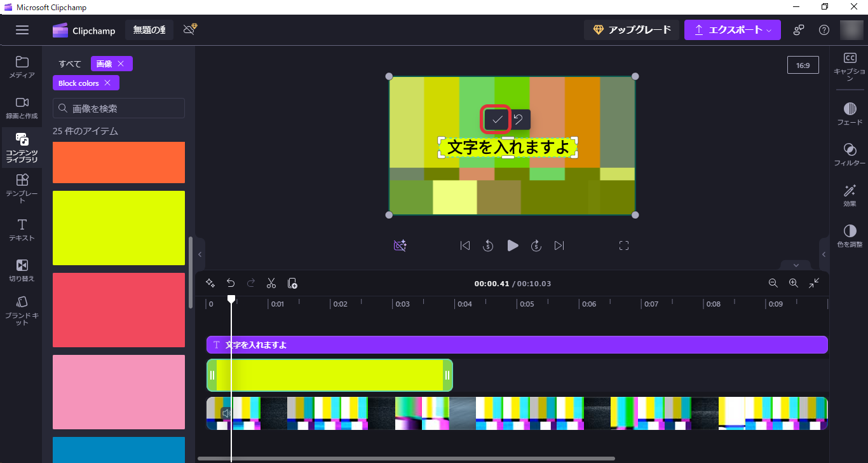Collapse the right property panel
Image resolution: width=868 pixels, height=463 pixels.
point(824,254)
